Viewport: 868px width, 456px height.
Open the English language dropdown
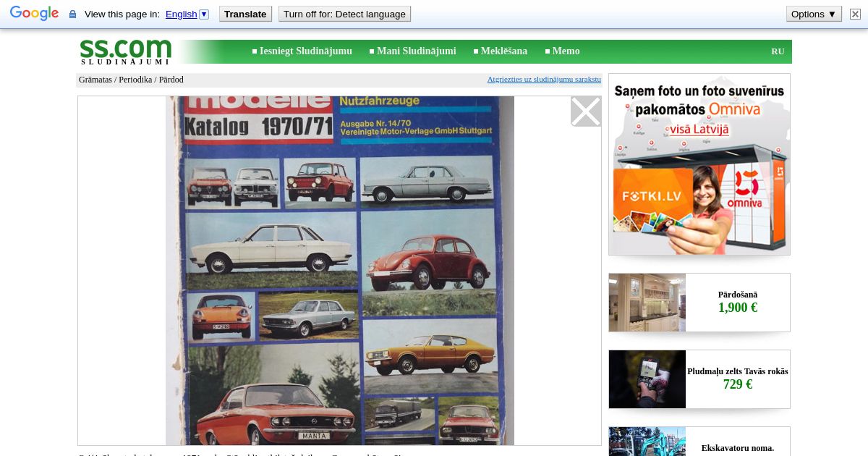click(187, 14)
